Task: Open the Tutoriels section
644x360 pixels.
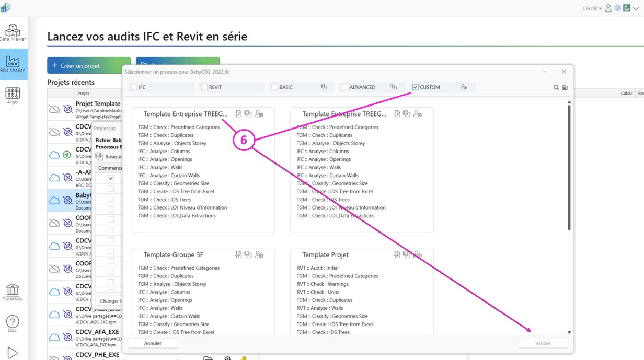Action: (x=13, y=292)
